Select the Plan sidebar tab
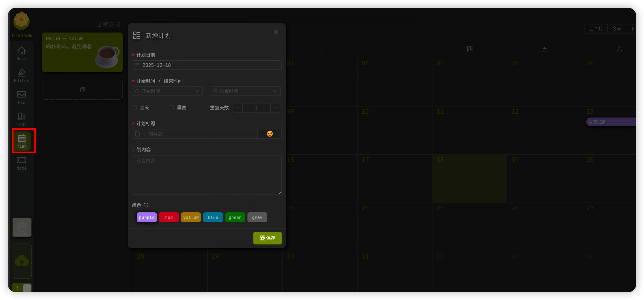The width and height of the screenshot is (644, 300). 22,141
